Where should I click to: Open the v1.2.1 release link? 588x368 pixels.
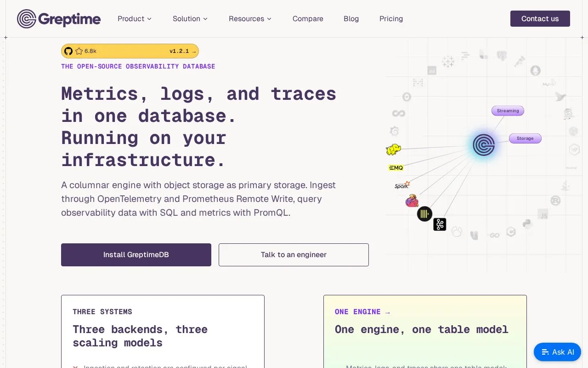183,51
